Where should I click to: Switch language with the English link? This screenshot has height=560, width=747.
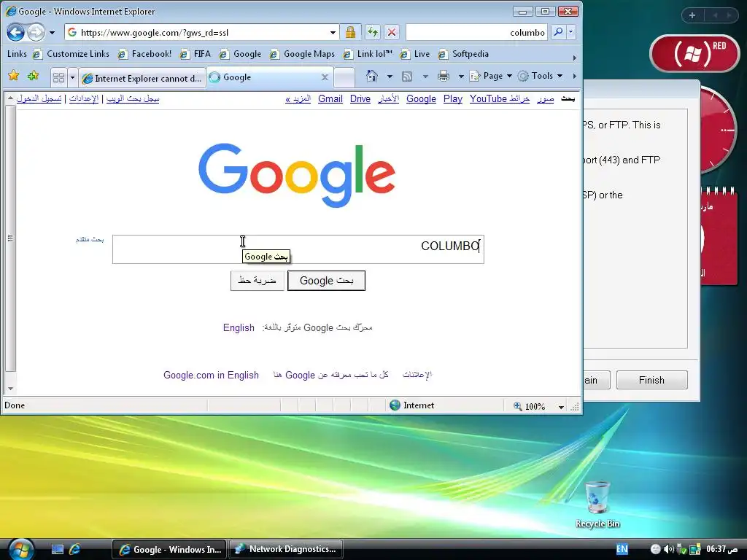click(x=239, y=327)
